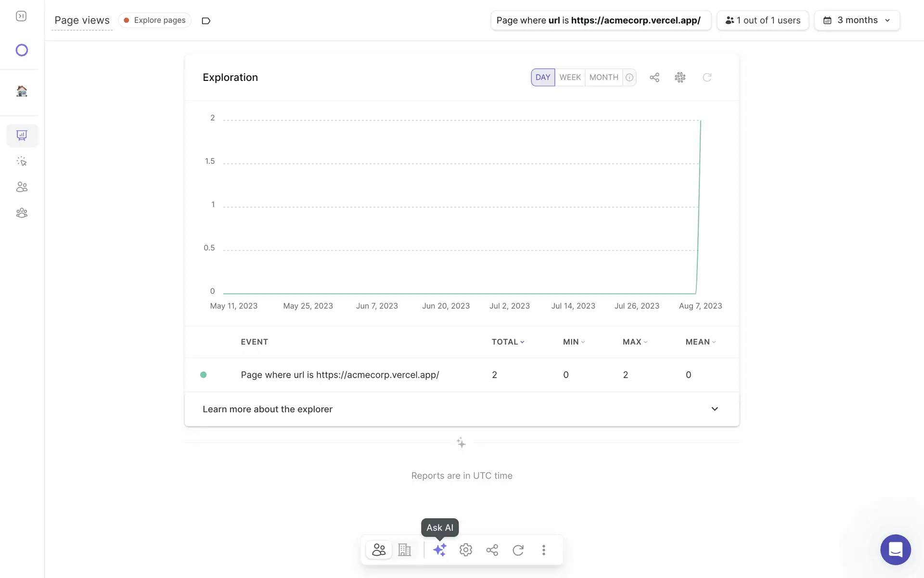Open the users icon in the sidebar
Image resolution: width=924 pixels, height=578 pixels.
(x=22, y=187)
